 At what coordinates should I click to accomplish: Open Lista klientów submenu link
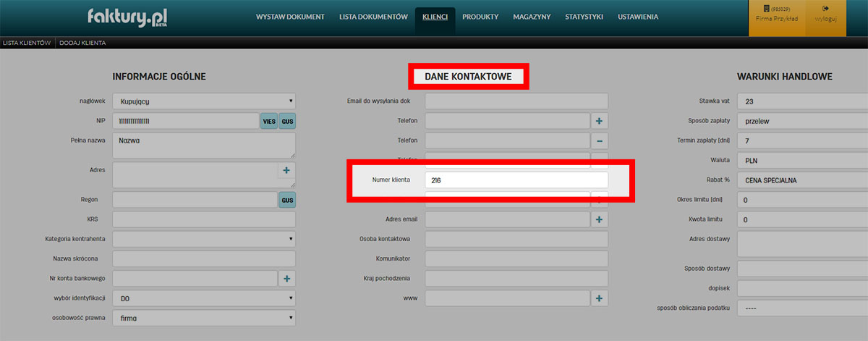[x=26, y=43]
